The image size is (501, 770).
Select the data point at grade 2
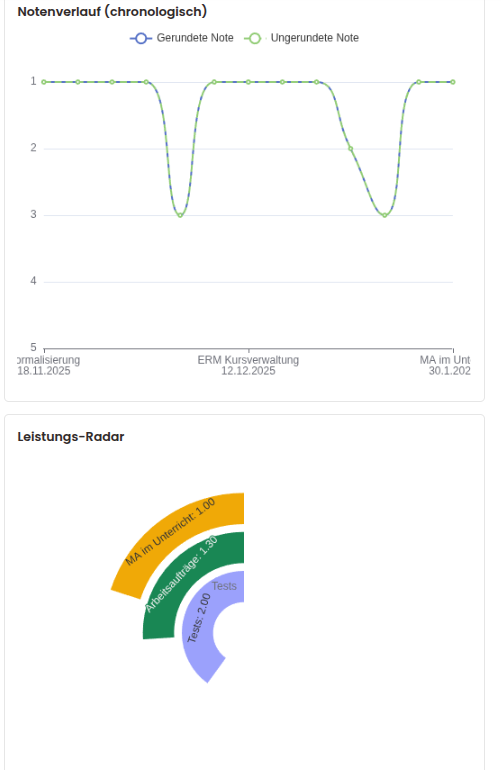(351, 148)
